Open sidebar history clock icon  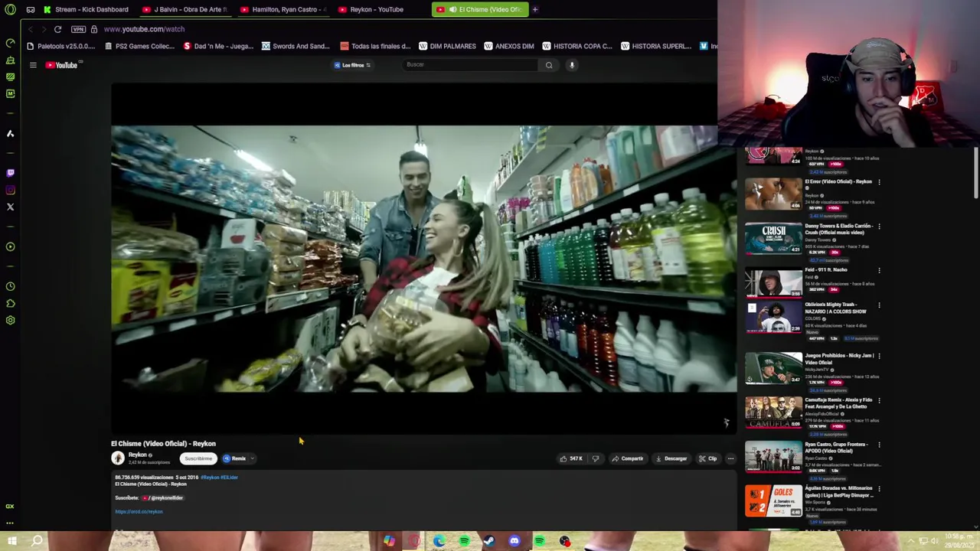coord(10,286)
